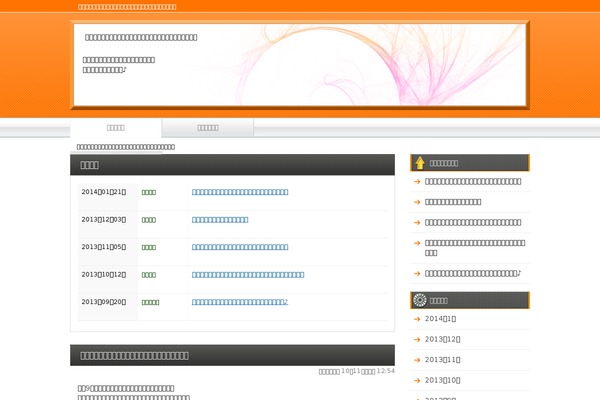Click the white text in the top orange bar

127,7
